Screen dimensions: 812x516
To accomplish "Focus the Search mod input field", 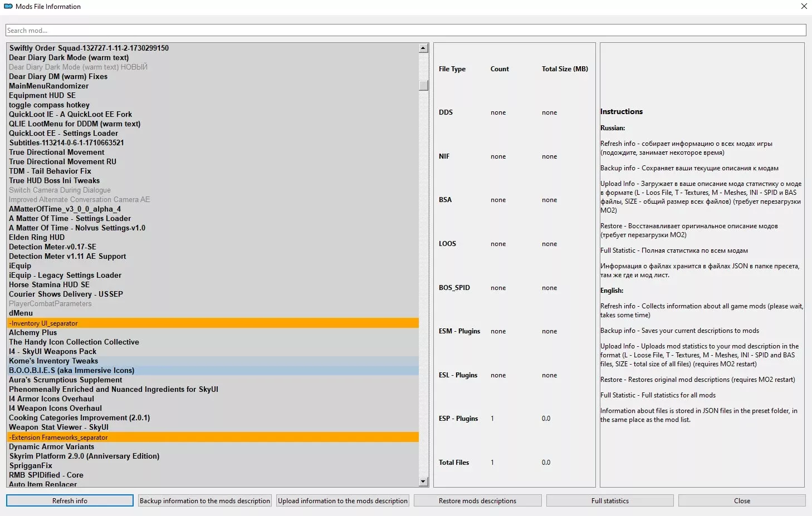I will click(x=405, y=31).
